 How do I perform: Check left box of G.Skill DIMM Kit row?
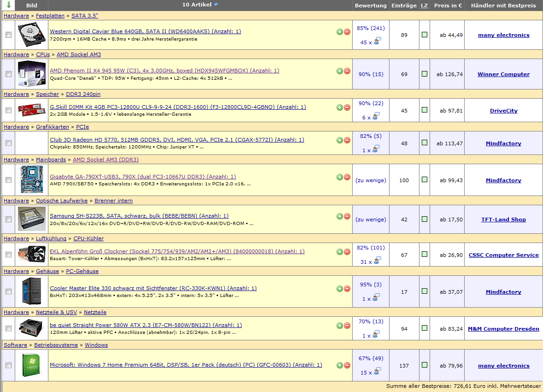pyautogui.click(x=9, y=110)
